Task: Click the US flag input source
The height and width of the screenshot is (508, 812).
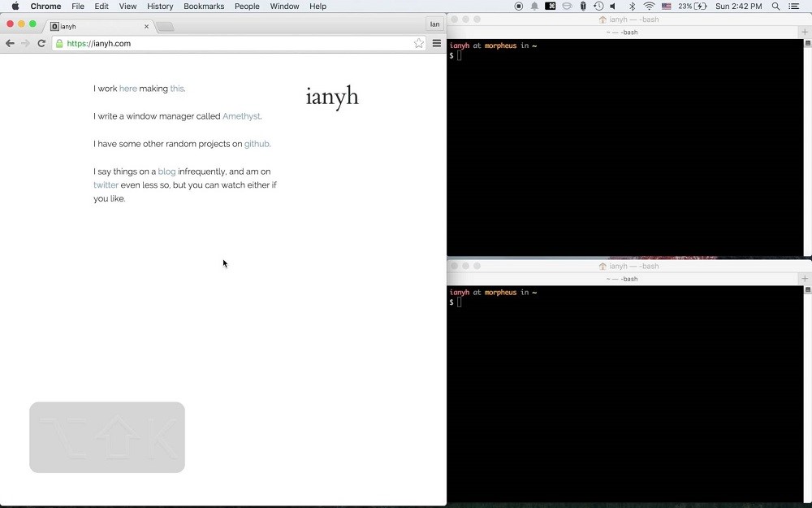Action: point(667,7)
